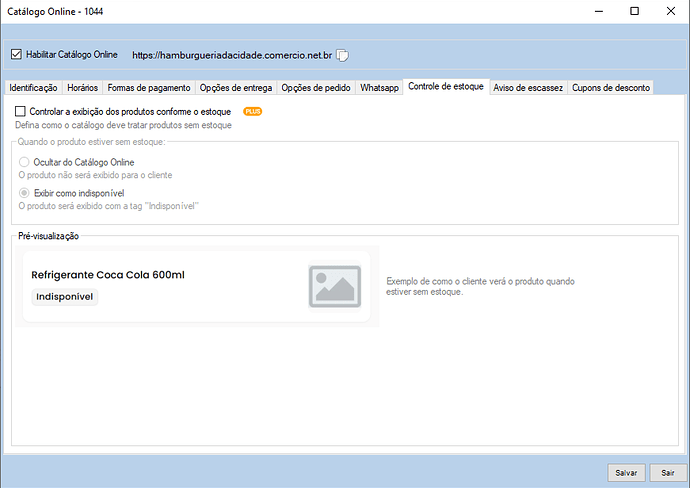Click the Catálogo Online - 1044 window title
The height and width of the screenshot is (488, 690).
(55, 12)
